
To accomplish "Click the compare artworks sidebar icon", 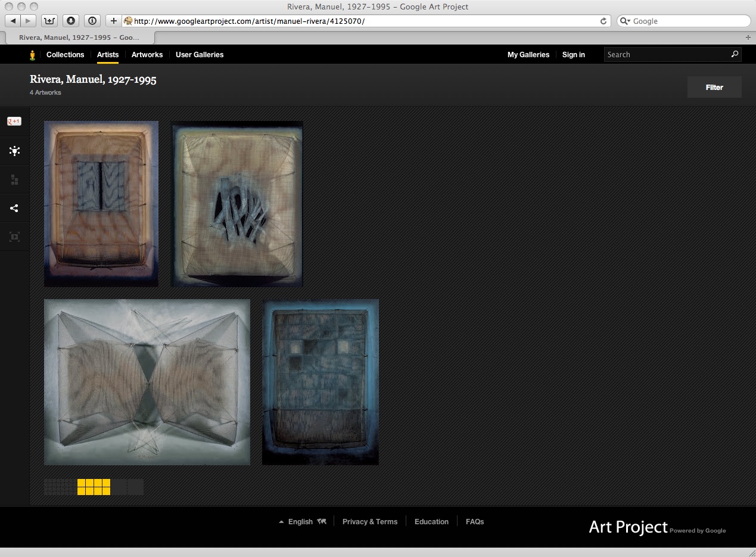I will point(14,179).
